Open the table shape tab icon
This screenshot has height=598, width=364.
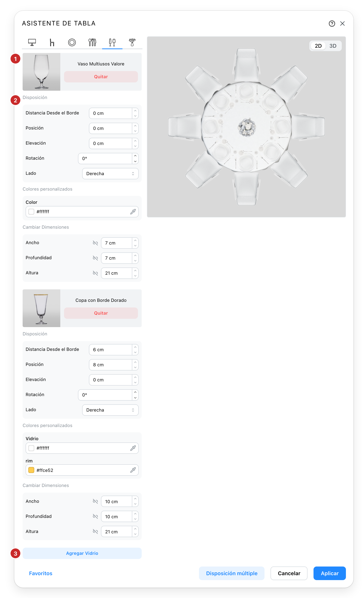coord(32,42)
